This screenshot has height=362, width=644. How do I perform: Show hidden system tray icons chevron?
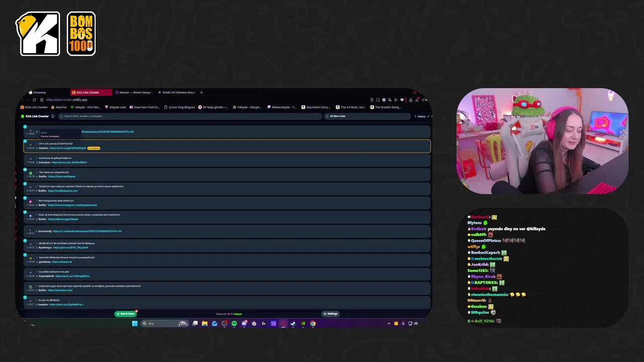[389, 323]
